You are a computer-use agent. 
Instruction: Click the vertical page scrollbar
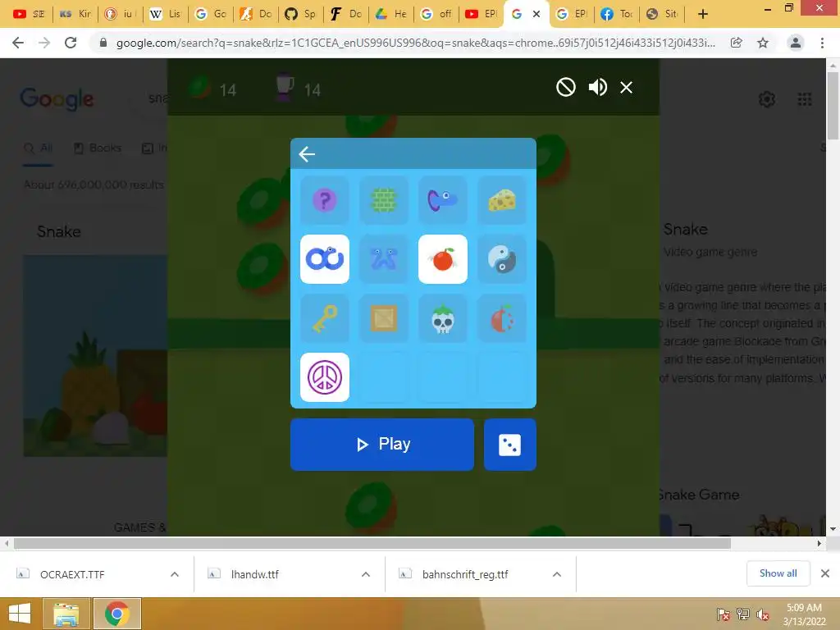click(x=833, y=106)
